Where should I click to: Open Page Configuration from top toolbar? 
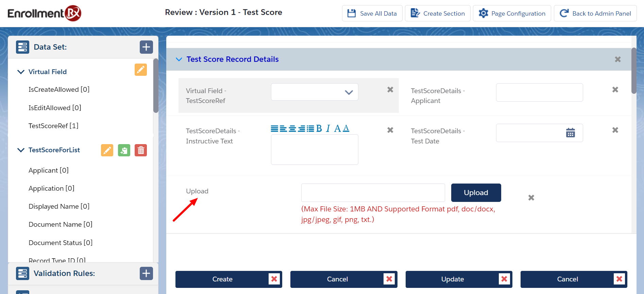point(512,14)
